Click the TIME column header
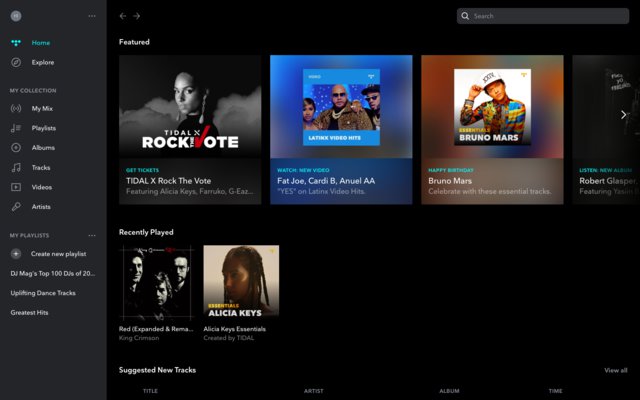640x400 pixels. coord(556,391)
